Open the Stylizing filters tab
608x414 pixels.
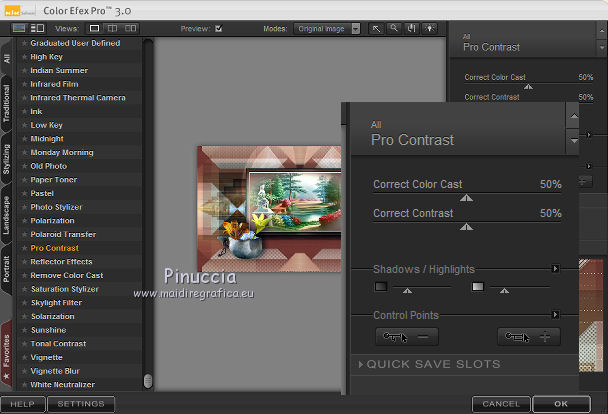7,159
